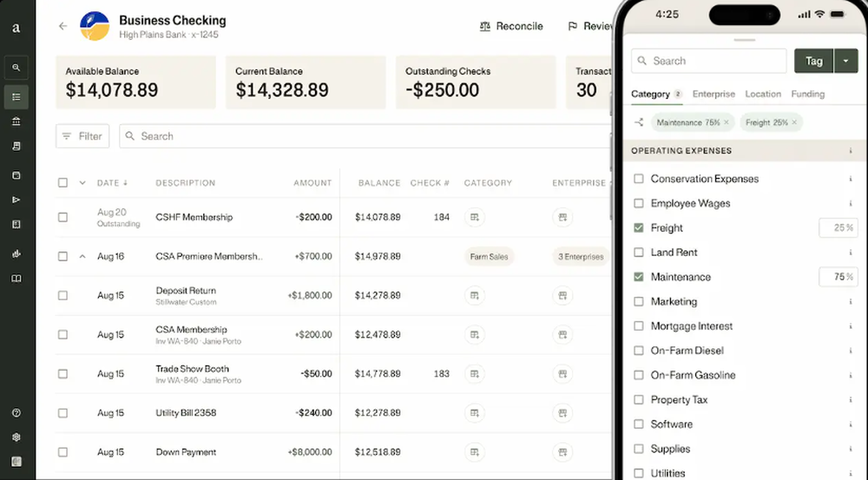868x480 pixels.
Task: Tick the Marketing category checkbox
Action: point(639,301)
